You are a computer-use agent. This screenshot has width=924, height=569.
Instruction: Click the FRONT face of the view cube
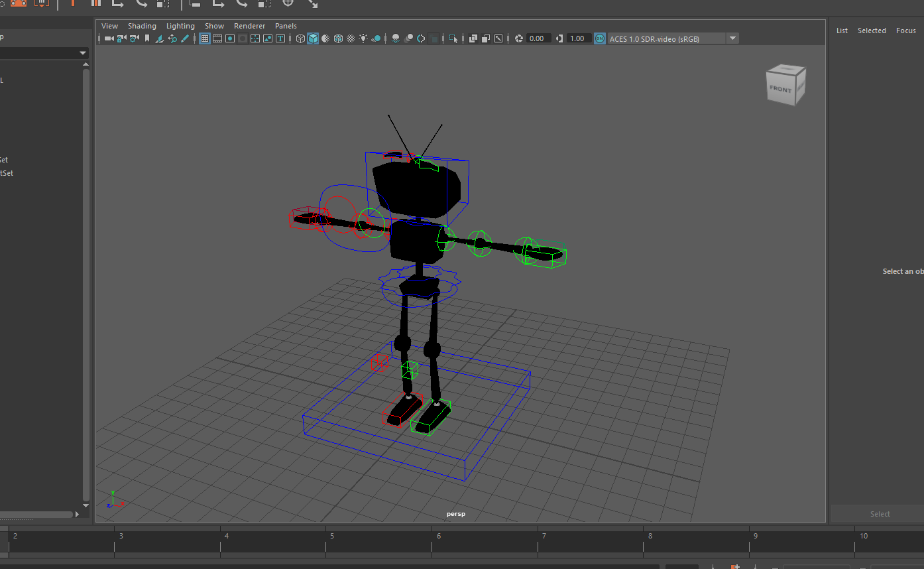point(780,90)
